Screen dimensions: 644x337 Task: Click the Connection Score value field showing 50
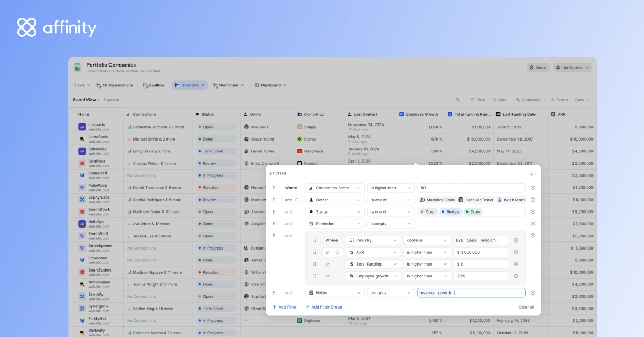(471, 188)
